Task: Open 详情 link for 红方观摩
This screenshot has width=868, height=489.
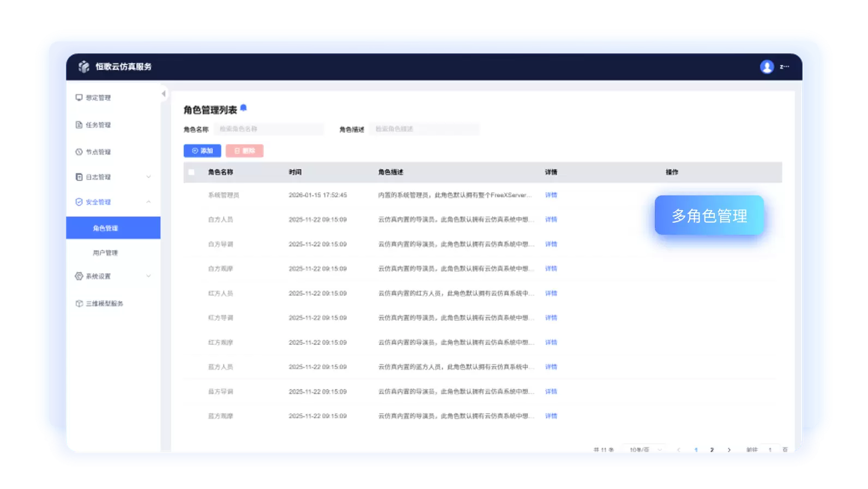Action: (x=551, y=342)
